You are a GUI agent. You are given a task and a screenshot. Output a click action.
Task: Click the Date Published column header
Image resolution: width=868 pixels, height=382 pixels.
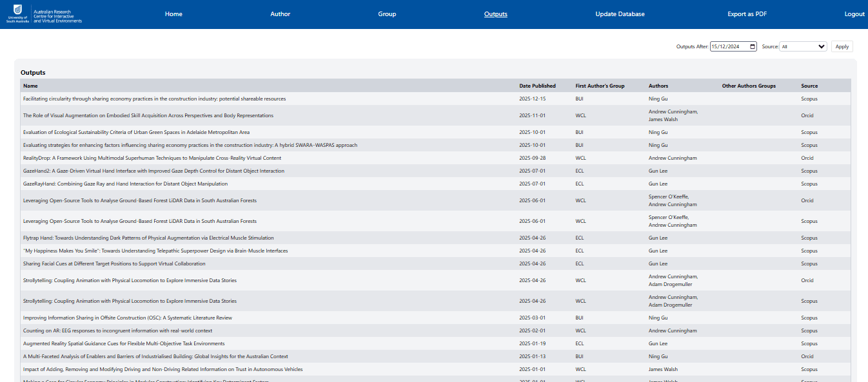[x=537, y=85]
